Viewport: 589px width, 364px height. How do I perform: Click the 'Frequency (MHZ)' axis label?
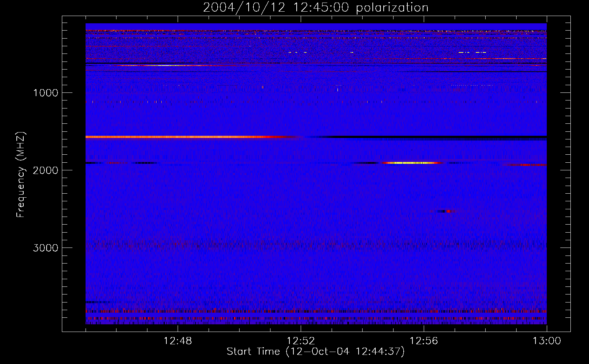[x=21, y=175]
